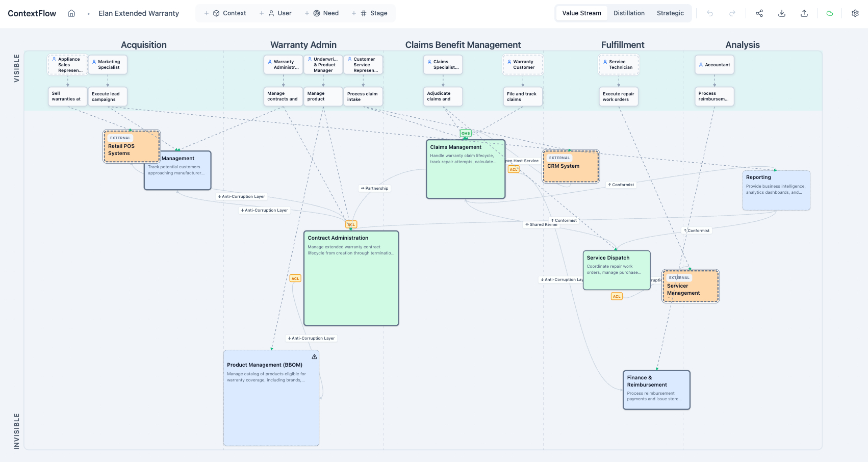Switch to the Distillation view tab
The image size is (868, 462).
click(629, 13)
